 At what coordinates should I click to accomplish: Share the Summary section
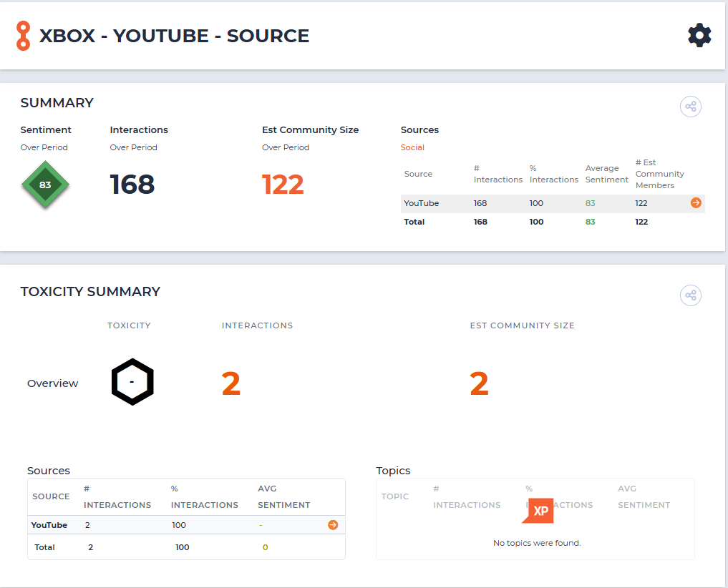(690, 107)
